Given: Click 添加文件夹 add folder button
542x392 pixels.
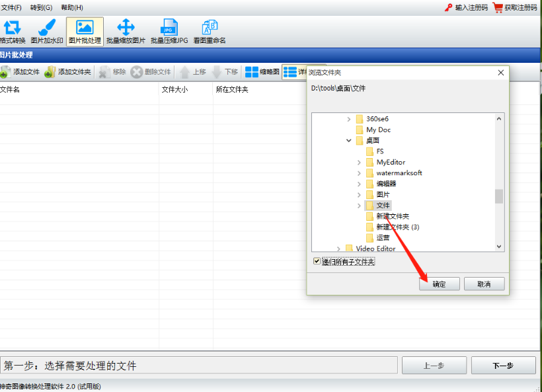Looking at the screenshot, I should tap(67, 72).
